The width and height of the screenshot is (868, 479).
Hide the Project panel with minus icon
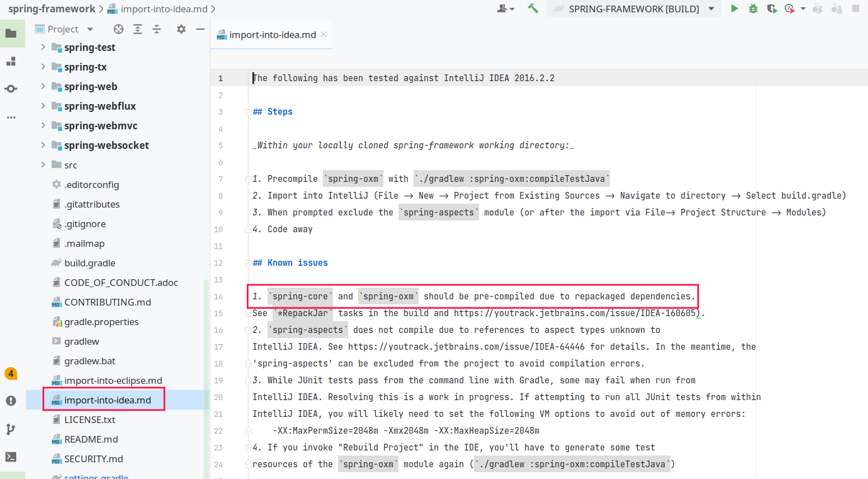coord(200,29)
